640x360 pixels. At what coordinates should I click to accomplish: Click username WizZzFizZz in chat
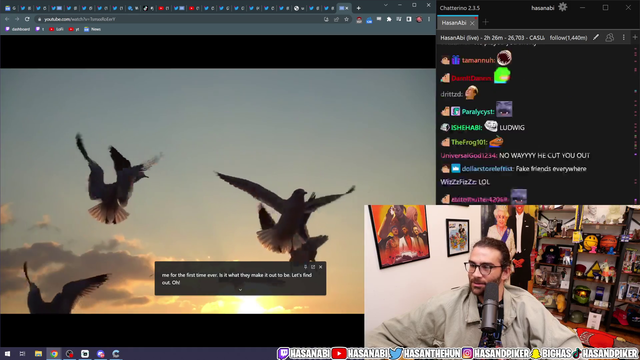coord(459,182)
